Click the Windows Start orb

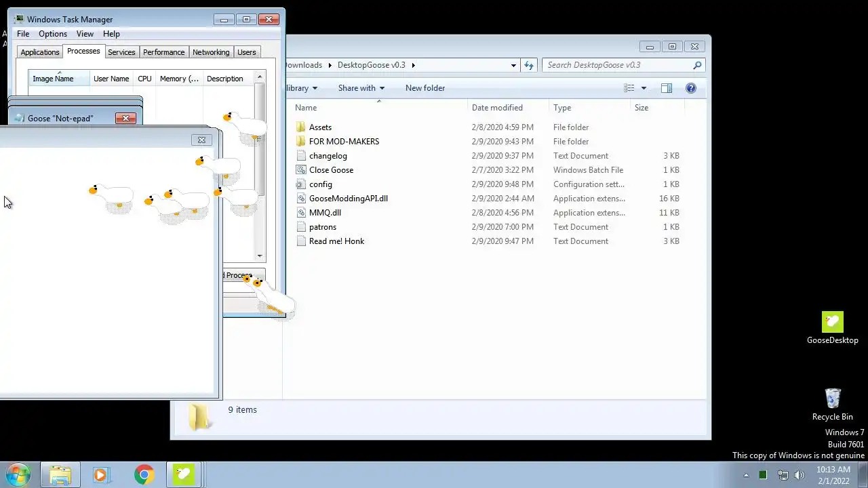click(x=18, y=474)
